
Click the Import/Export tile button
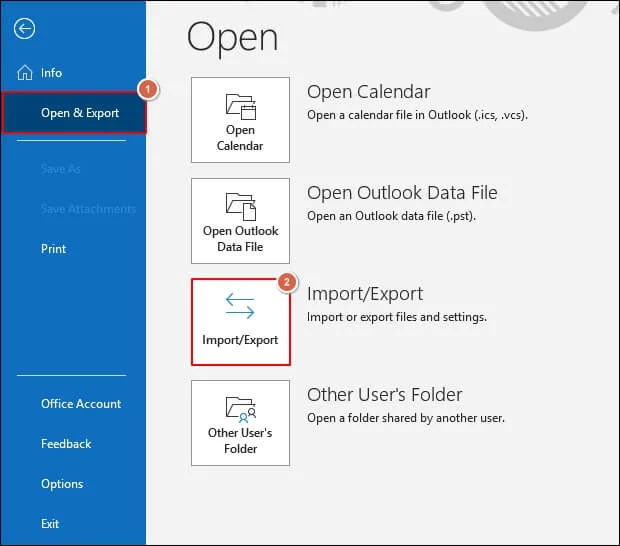(x=240, y=322)
